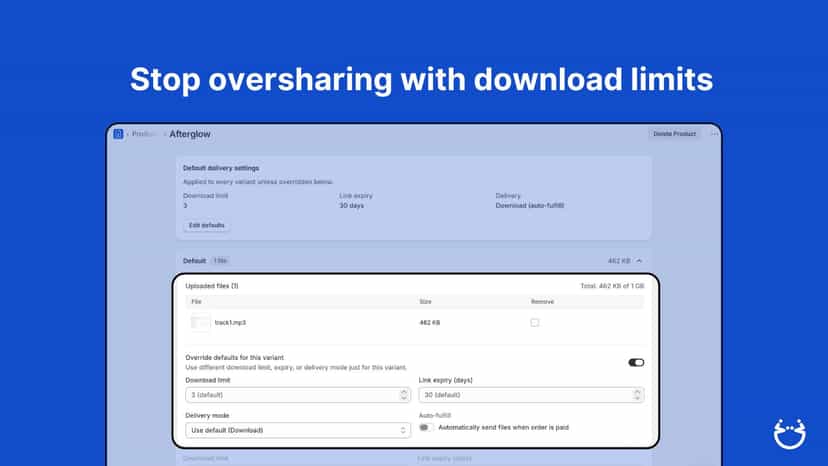This screenshot has height=466, width=828.
Task: Enable the Auto-fulfill toggle switch
Action: pos(426,427)
